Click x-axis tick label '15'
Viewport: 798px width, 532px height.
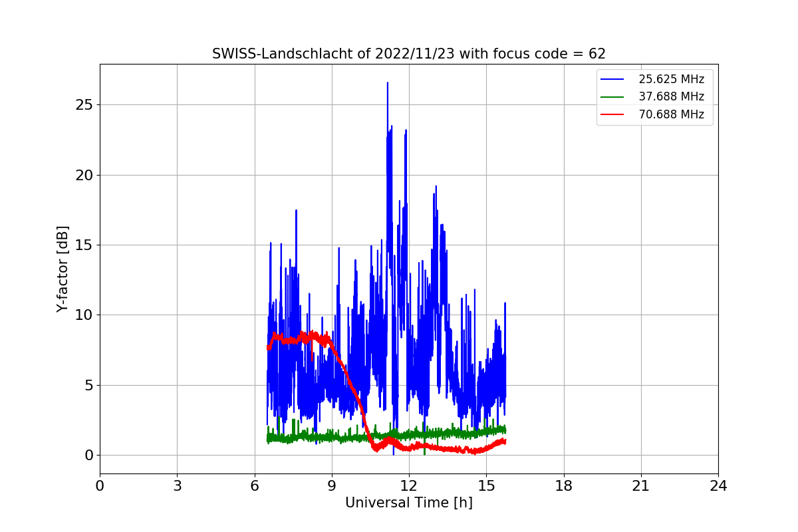coord(486,485)
